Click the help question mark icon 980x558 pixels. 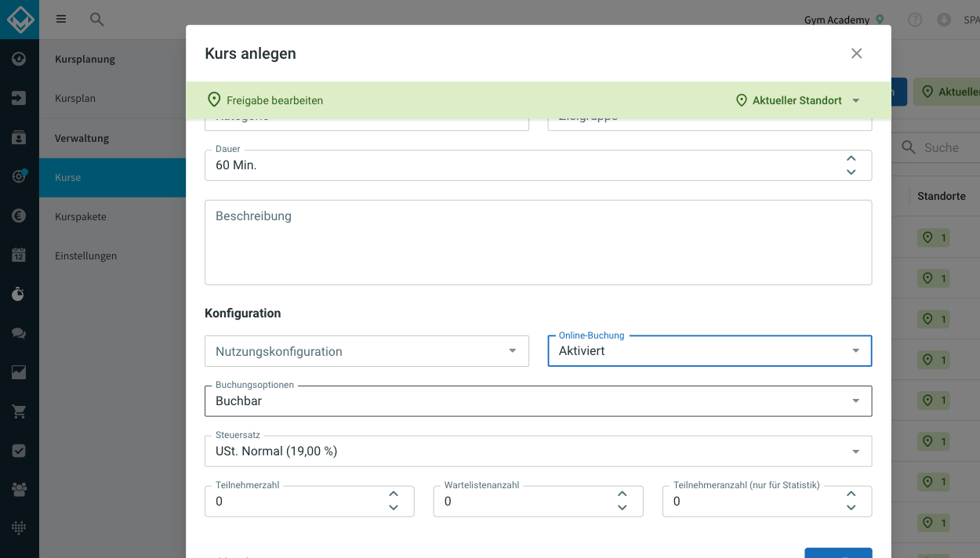pyautogui.click(x=915, y=20)
